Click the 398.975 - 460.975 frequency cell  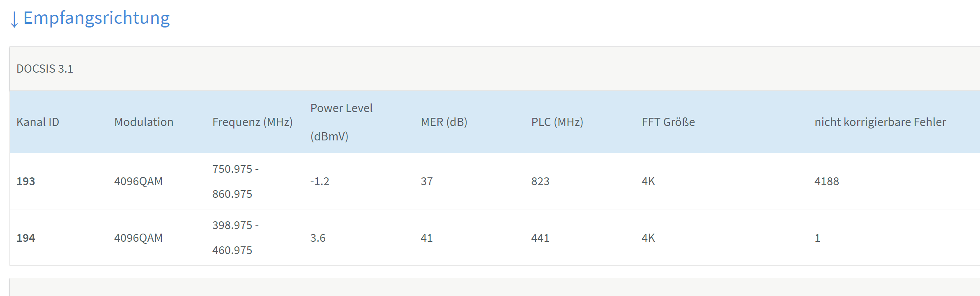235,238
